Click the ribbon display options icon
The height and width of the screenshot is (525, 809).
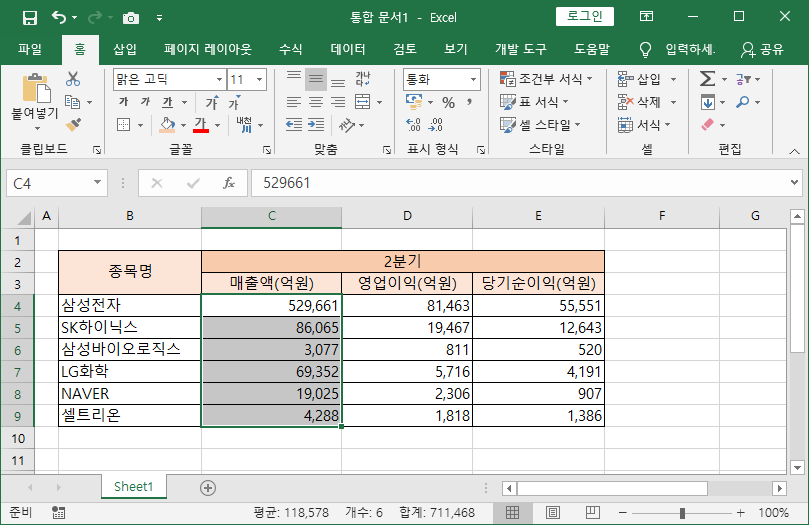tap(646, 17)
